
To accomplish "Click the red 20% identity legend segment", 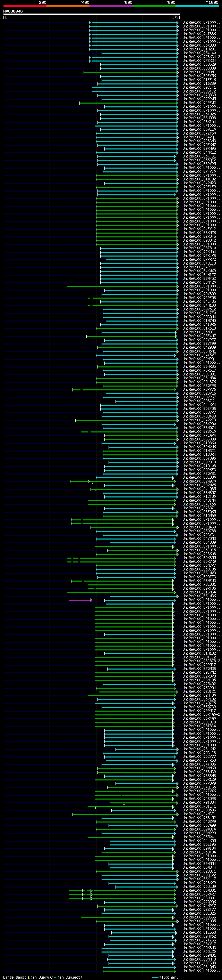I will (25, 6).
